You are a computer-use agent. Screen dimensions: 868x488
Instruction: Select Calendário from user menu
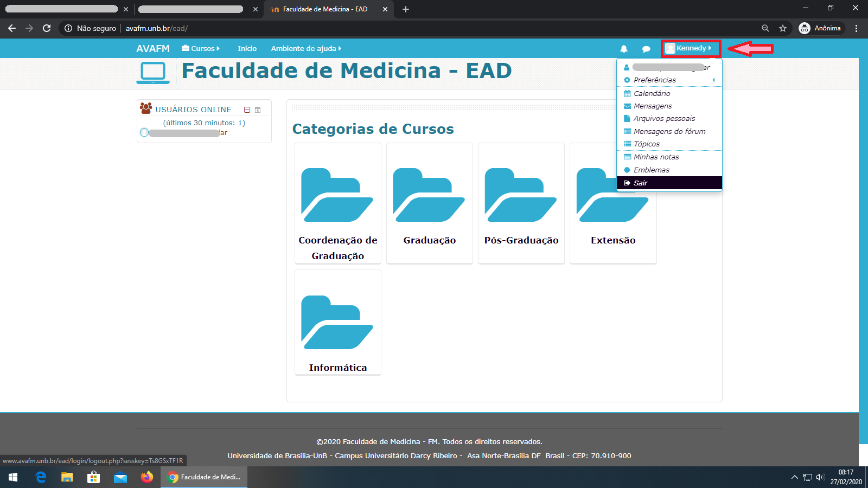pyautogui.click(x=652, y=93)
